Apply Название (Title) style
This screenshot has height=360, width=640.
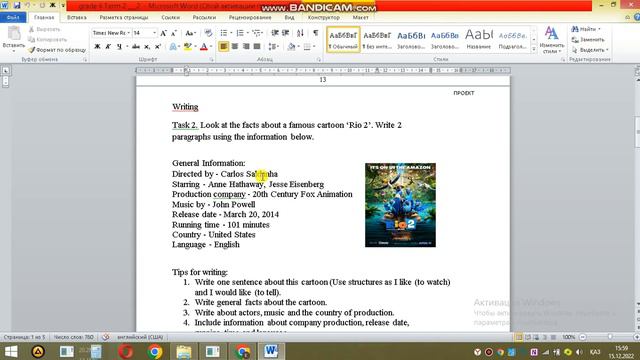click(479, 40)
